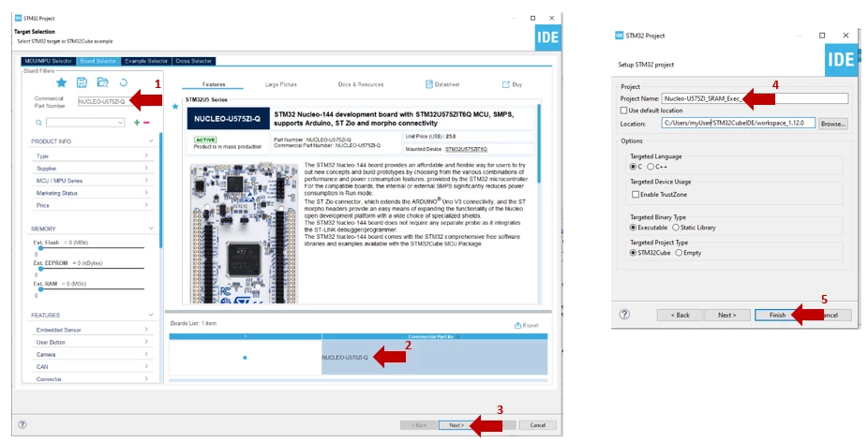Click the Nucleo board picture thumbnail
This screenshot has width=868, height=443.
tap(244, 233)
